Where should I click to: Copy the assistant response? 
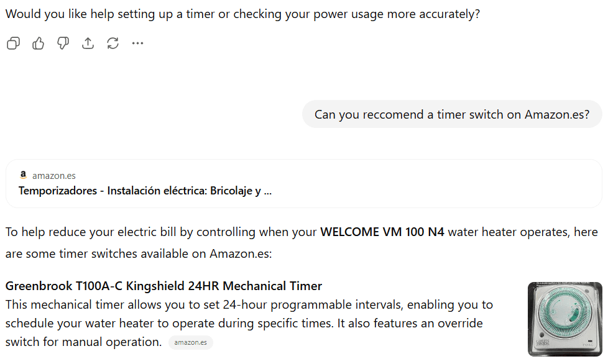pos(13,43)
